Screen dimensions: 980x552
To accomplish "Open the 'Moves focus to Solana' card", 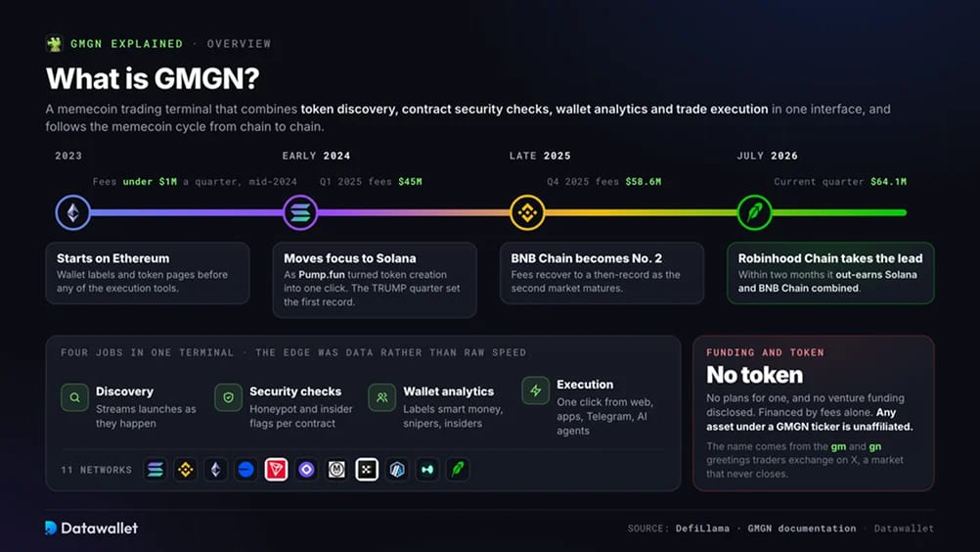I will (x=375, y=280).
